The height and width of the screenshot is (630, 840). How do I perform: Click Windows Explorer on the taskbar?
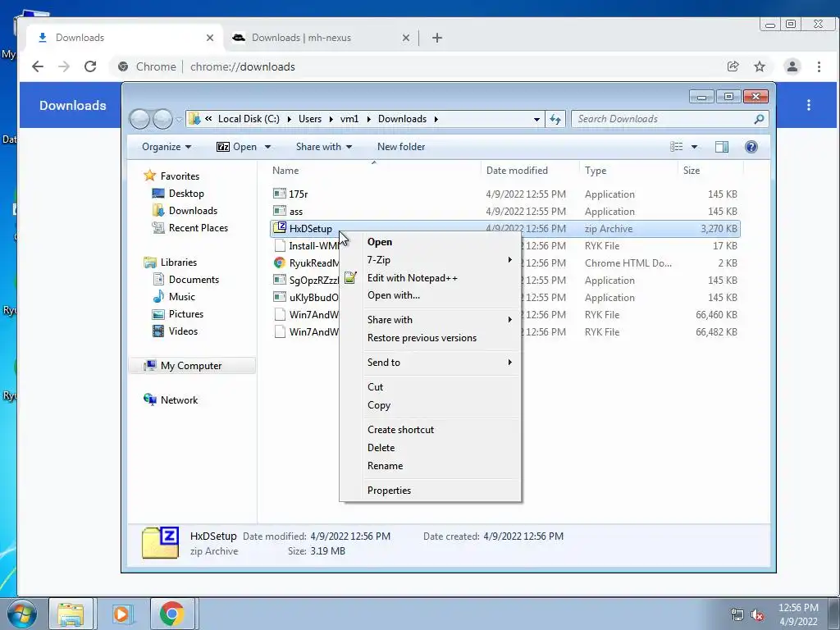coord(71,614)
